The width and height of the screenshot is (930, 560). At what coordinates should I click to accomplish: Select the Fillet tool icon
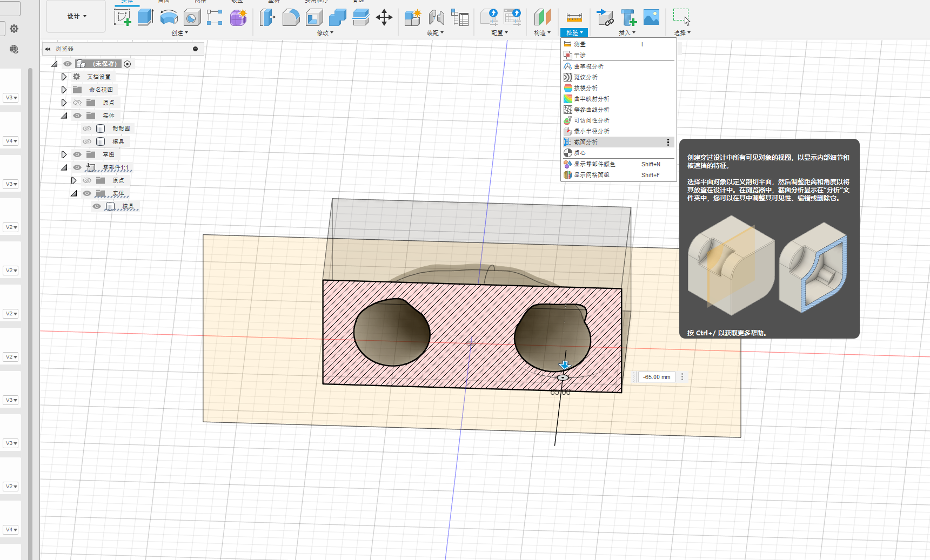pyautogui.click(x=291, y=17)
